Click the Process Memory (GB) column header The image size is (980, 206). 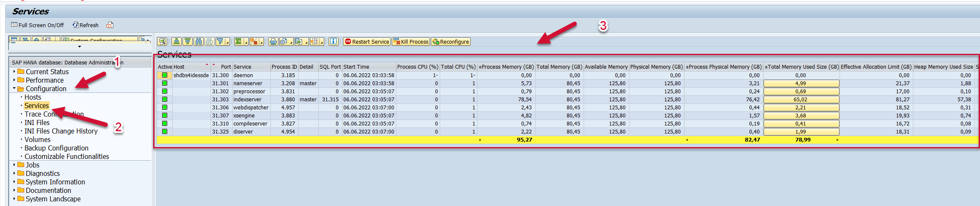(x=507, y=67)
